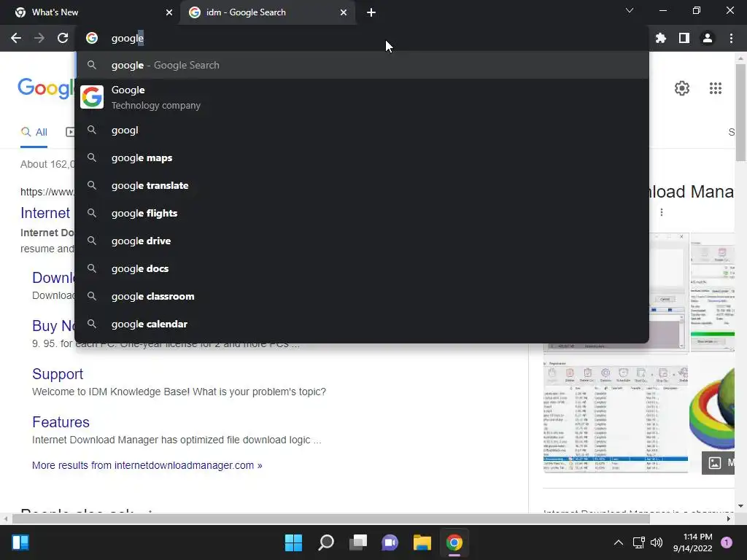The width and height of the screenshot is (747, 560).
Task: Open the Buy Now sitelink
Action: pos(53,326)
